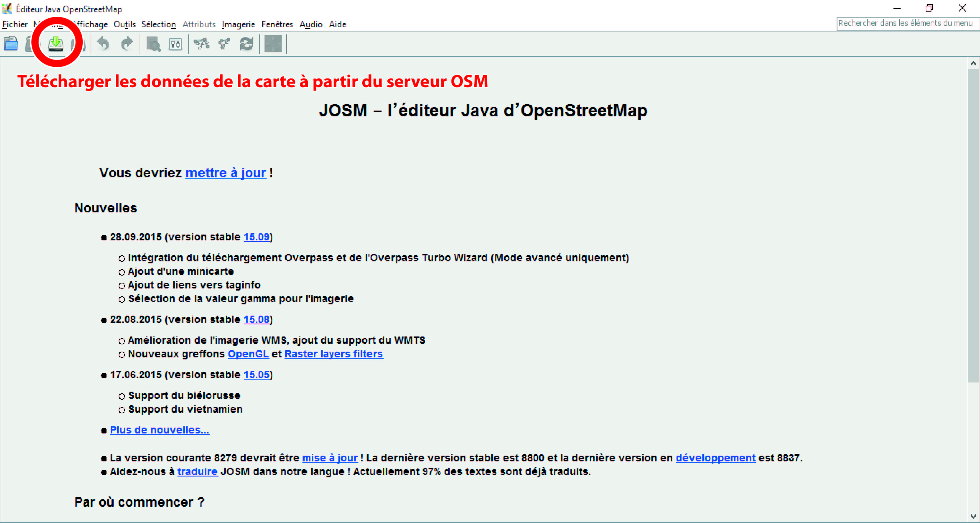
Task: Click the Split way scissors icon
Action: (x=201, y=44)
